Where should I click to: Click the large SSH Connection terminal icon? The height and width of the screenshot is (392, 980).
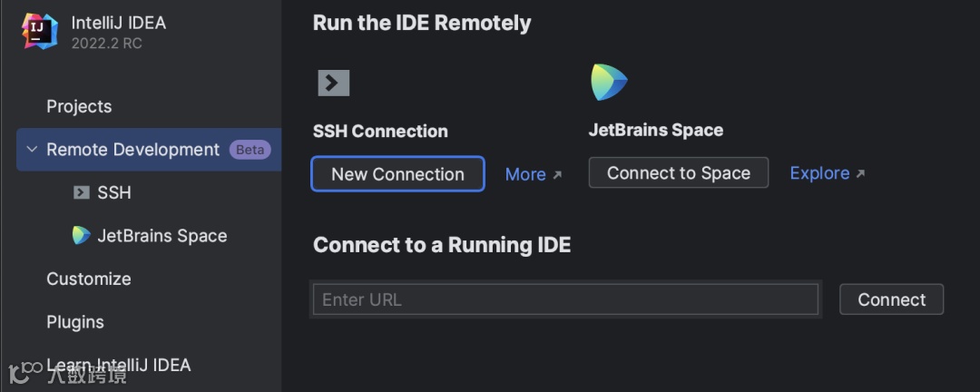pos(333,83)
